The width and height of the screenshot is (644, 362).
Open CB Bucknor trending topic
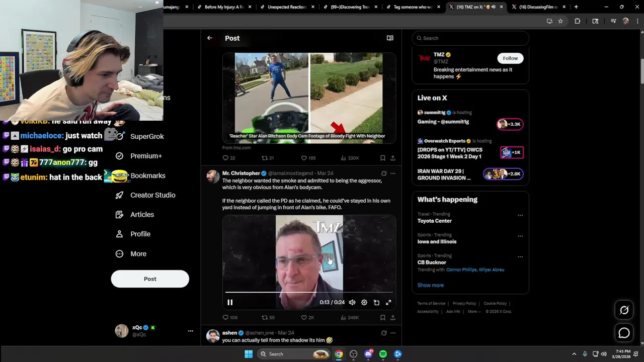point(432,262)
